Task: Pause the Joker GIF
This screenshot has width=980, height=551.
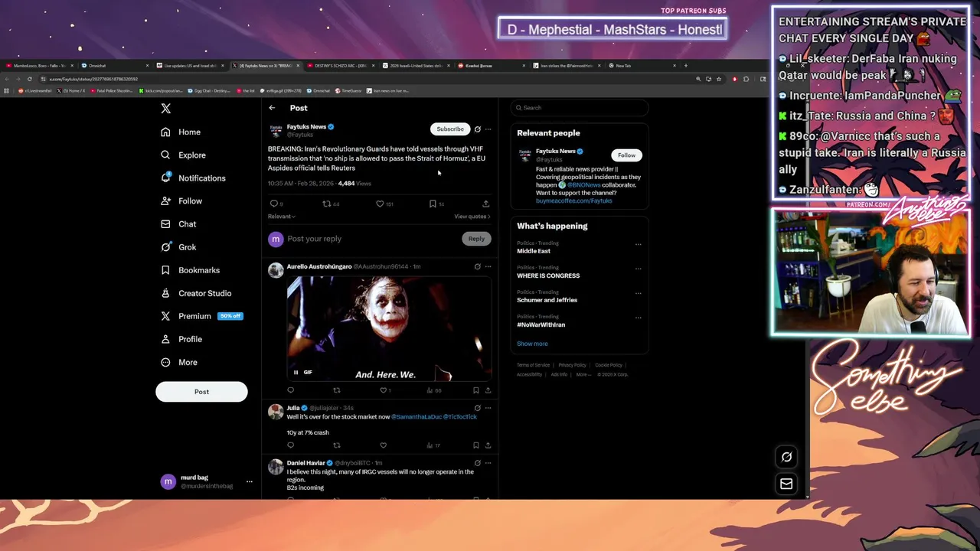Action: [x=296, y=372]
